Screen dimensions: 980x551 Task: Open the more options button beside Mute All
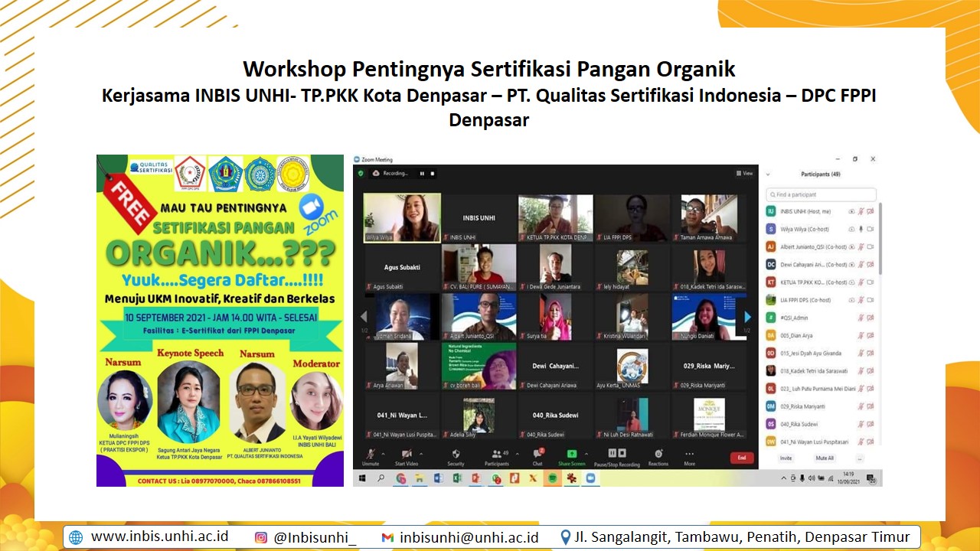point(860,458)
